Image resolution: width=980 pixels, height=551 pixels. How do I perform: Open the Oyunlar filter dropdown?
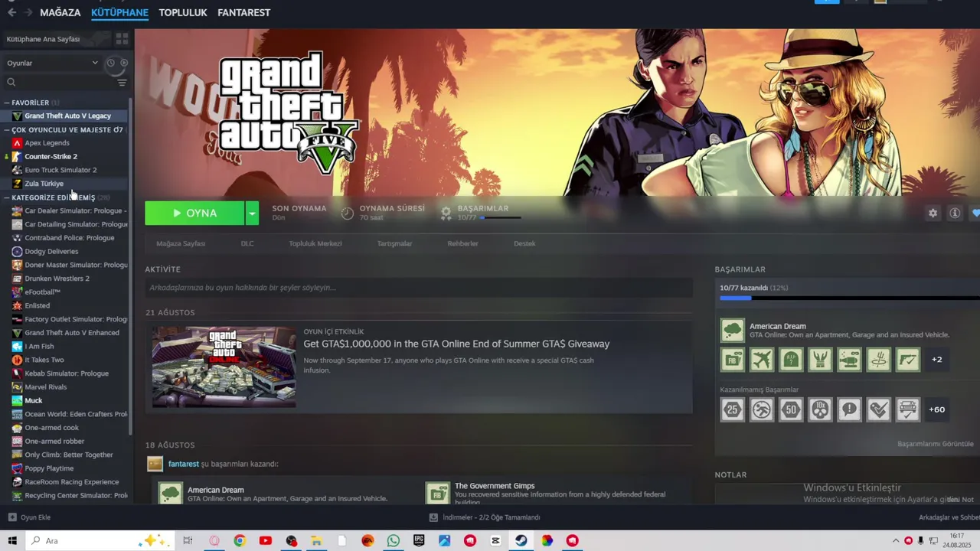52,63
